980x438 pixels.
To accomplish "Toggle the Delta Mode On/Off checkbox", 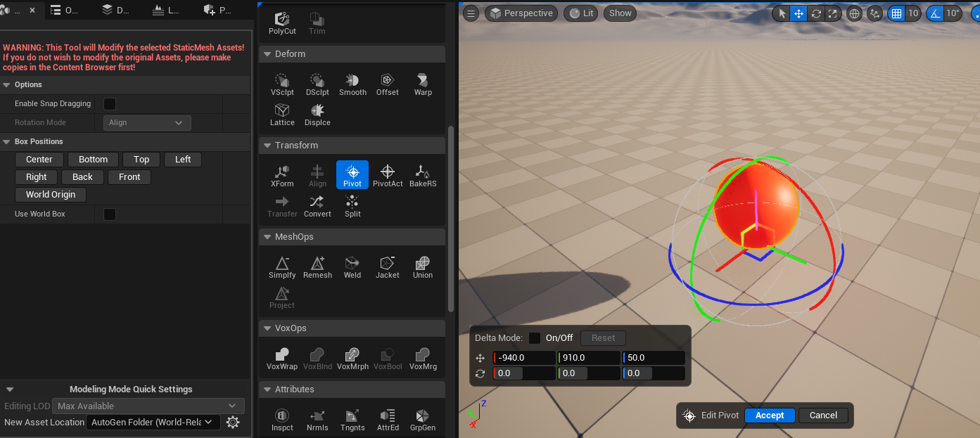I will click(x=535, y=338).
